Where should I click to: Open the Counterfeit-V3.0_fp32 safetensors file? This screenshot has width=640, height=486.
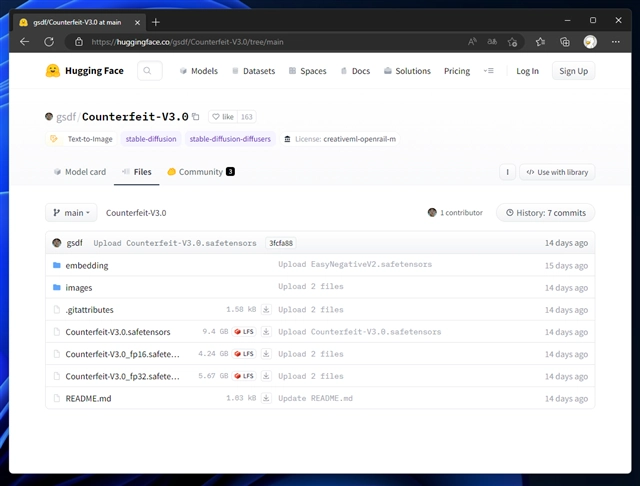point(122,376)
